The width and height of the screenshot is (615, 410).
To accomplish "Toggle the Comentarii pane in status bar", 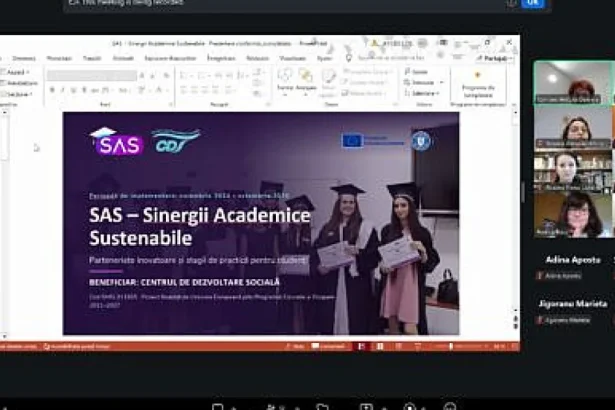I will 329,346.
